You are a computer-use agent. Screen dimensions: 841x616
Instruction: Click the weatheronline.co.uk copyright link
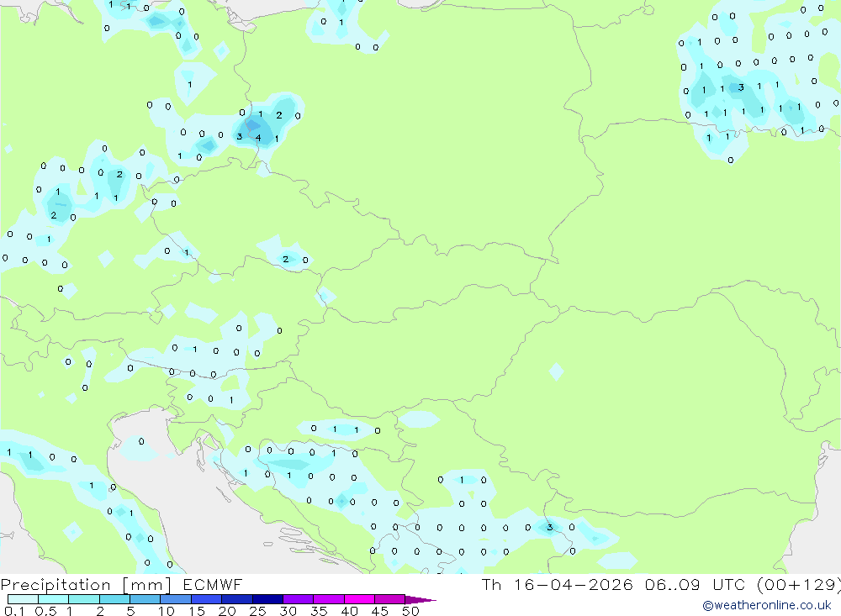tap(766, 605)
